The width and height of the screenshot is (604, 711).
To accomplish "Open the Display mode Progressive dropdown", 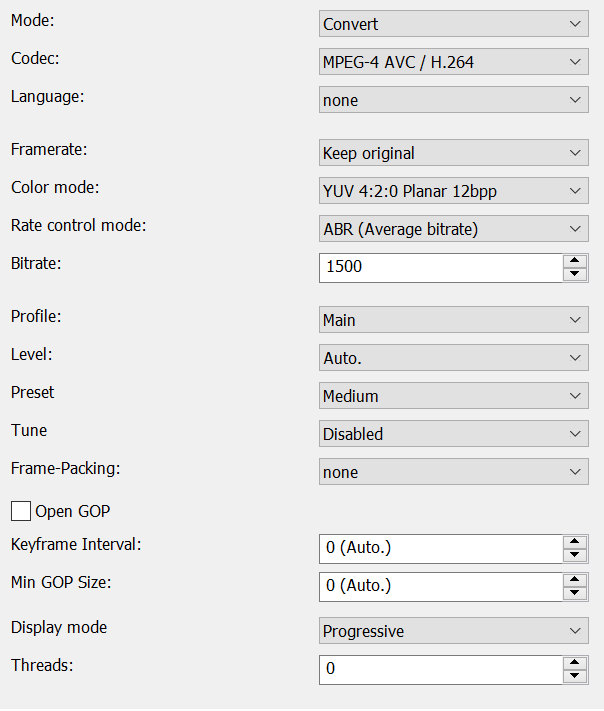I will (x=453, y=631).
